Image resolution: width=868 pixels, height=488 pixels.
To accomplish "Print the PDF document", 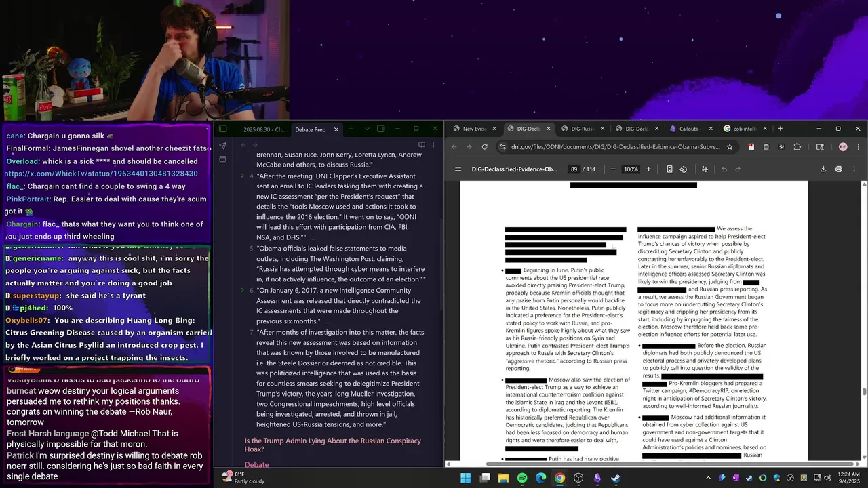I will (x=839, y=169).
